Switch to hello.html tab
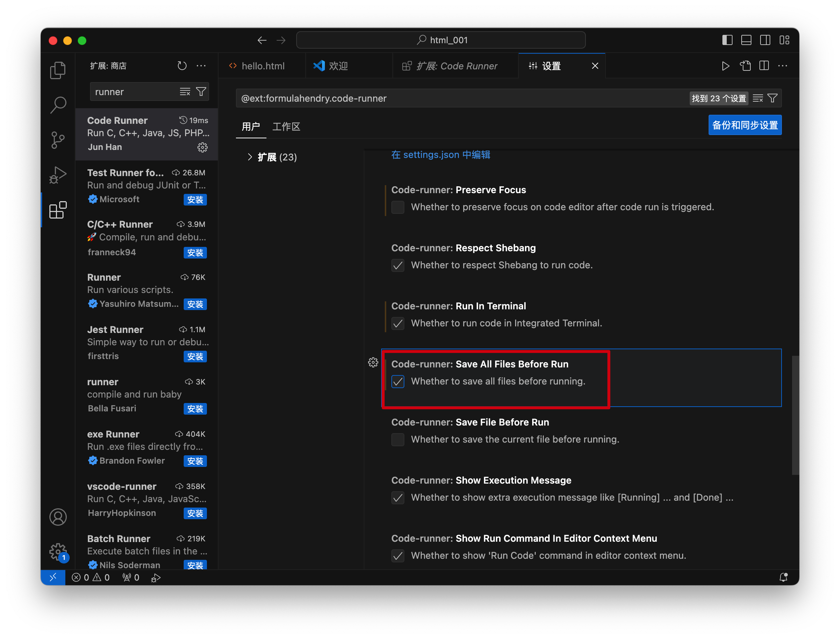 pos(262,66)
